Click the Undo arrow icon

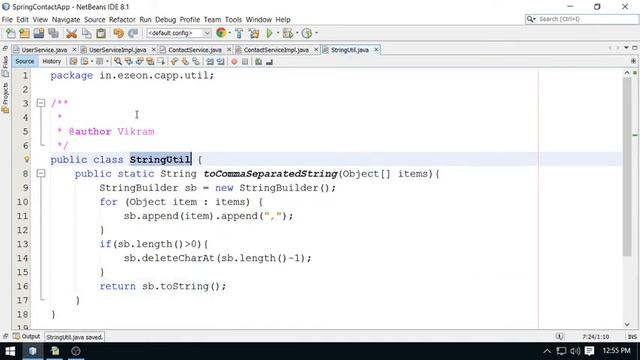click(x=118, y=33)
